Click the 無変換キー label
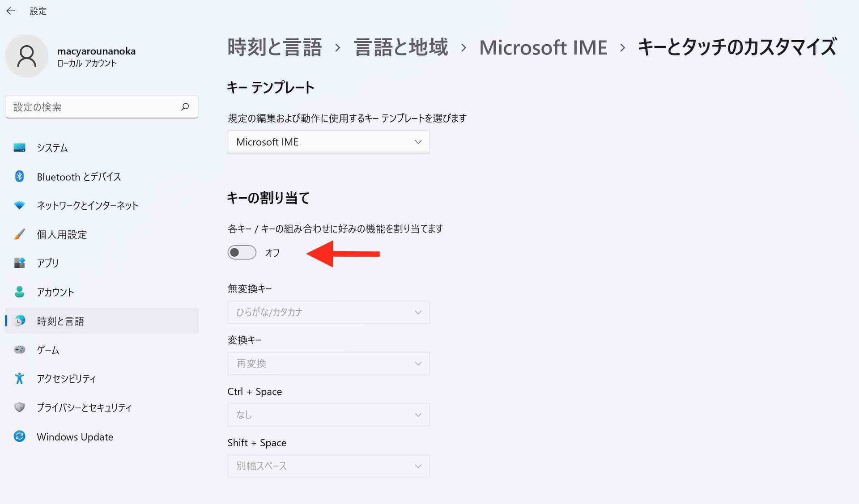 pyautogui.click(x=250, y=289)
